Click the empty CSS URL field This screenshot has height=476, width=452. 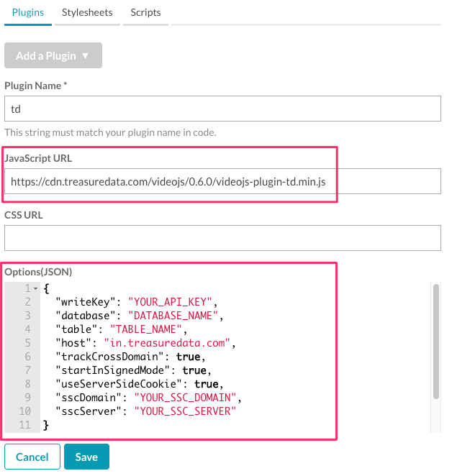click(x=222, y=238)
